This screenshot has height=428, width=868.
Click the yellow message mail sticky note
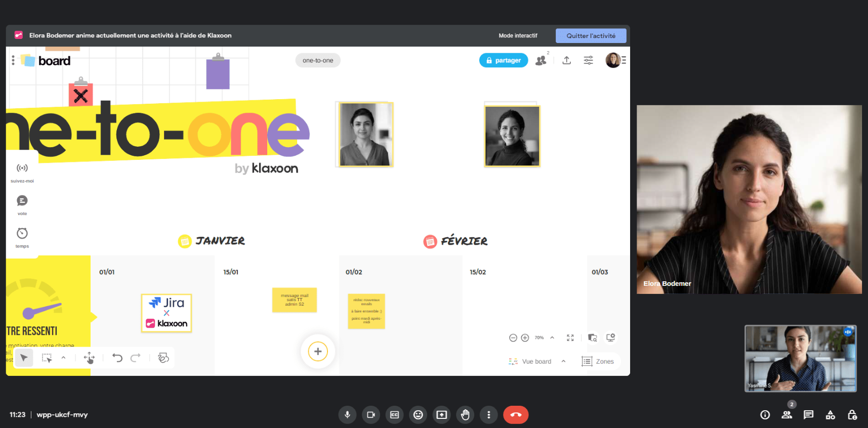[295, 300]
